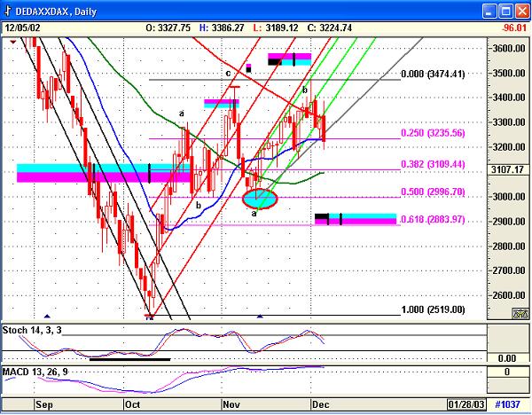Select the Fibonacci label '0.500 (2996.70)'
Screen dimensions: 532x415
point(433,192)
